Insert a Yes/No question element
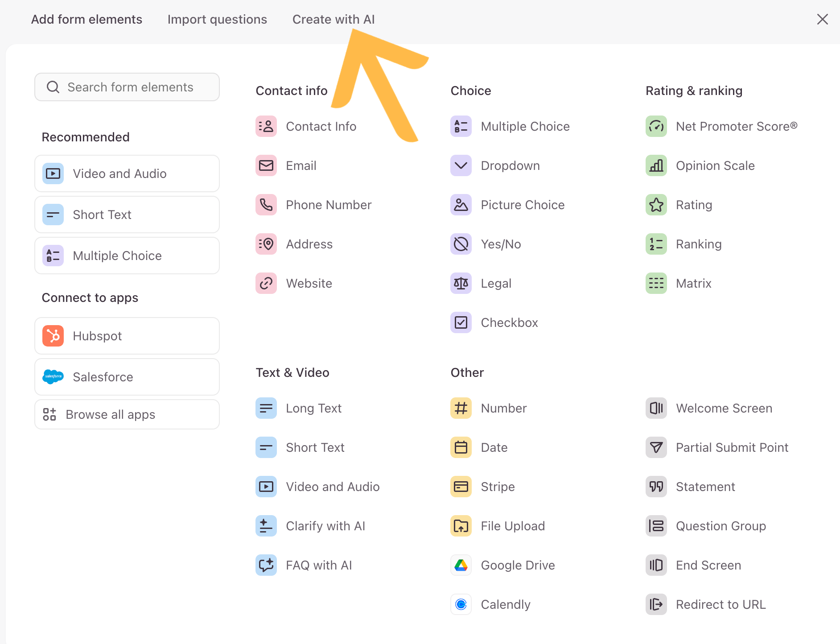This screenshot has width=840, height=644. click(500, 244)
